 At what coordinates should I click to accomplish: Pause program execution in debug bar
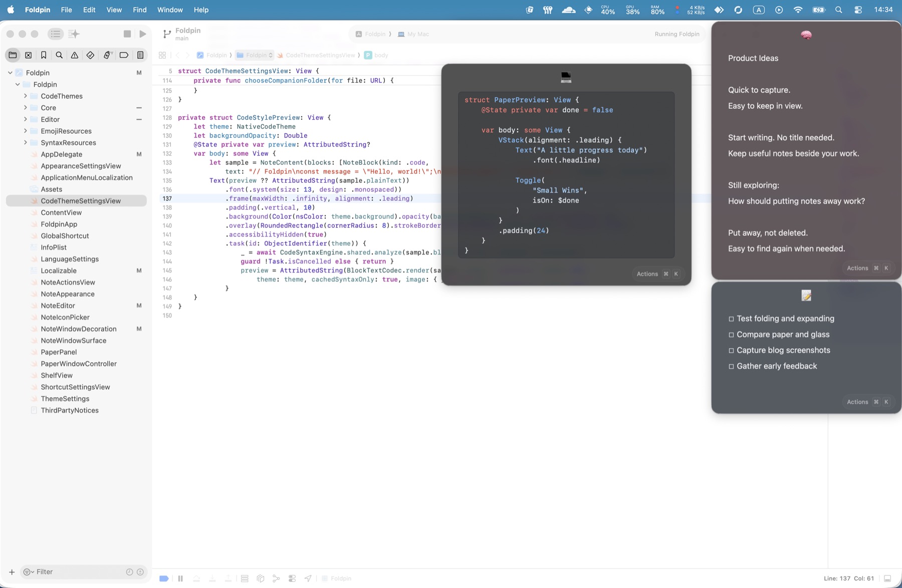(x=180, y=578)
